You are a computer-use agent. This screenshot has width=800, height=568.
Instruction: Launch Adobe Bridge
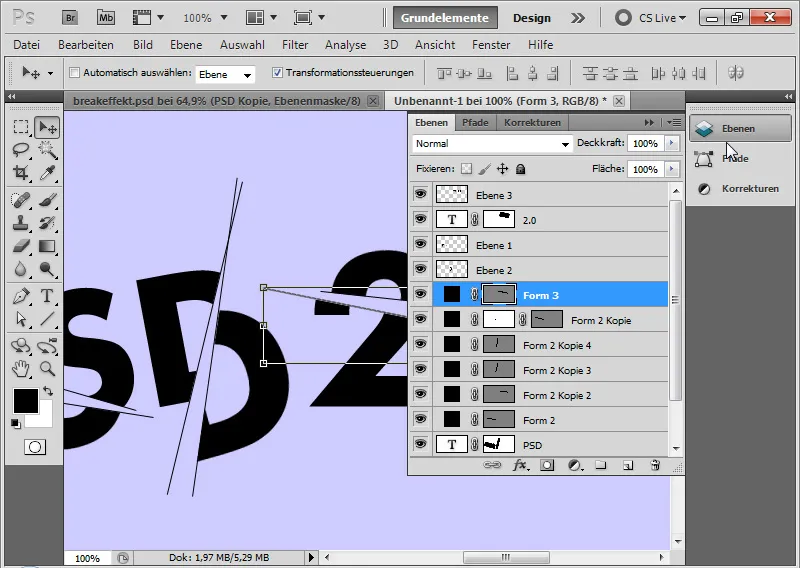point(70,18)
